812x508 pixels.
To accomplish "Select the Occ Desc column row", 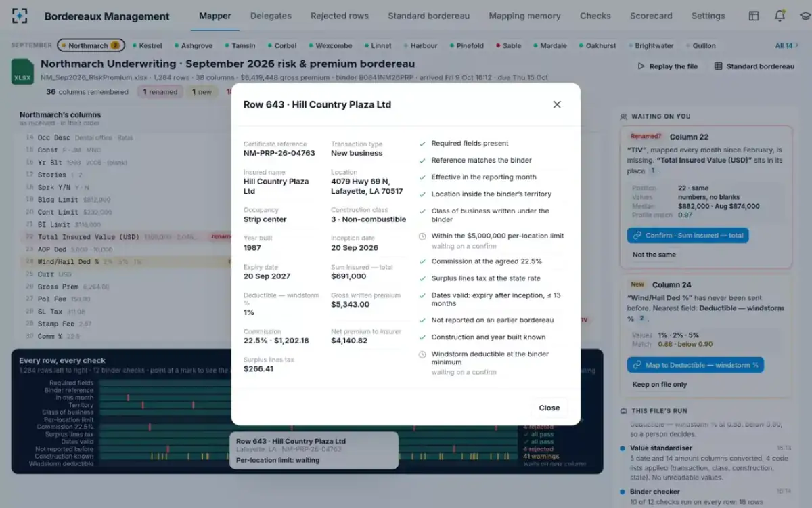I will [x=125, y=137].
